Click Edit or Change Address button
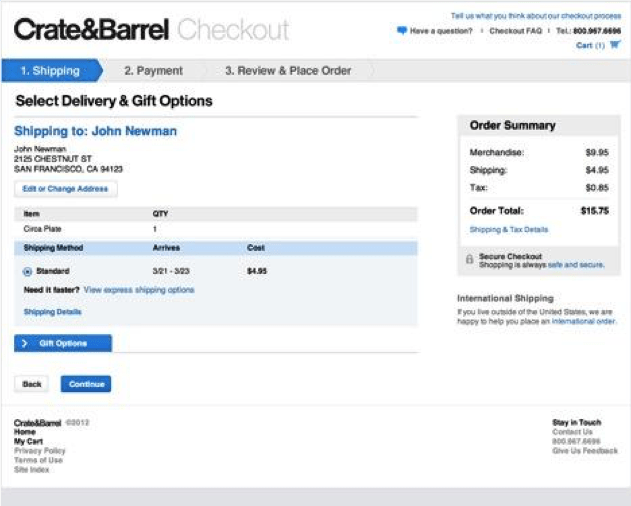 pos(66,189)
